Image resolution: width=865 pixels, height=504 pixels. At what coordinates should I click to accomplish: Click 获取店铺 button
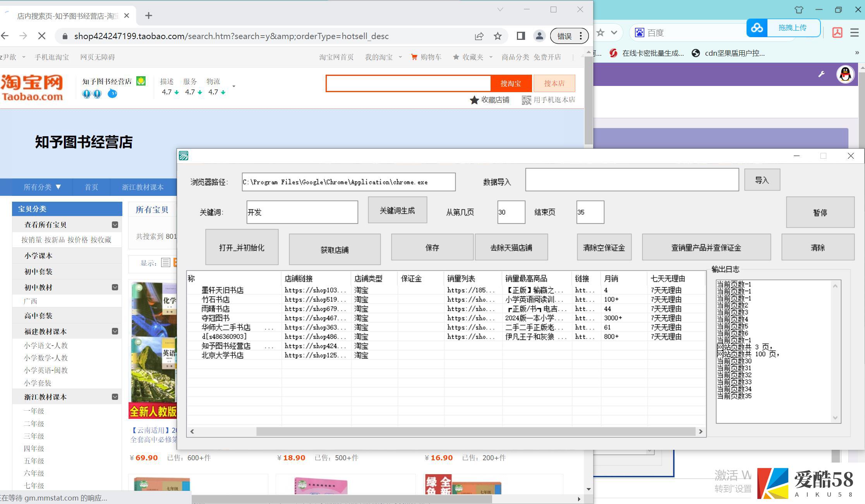pos(335,250)
